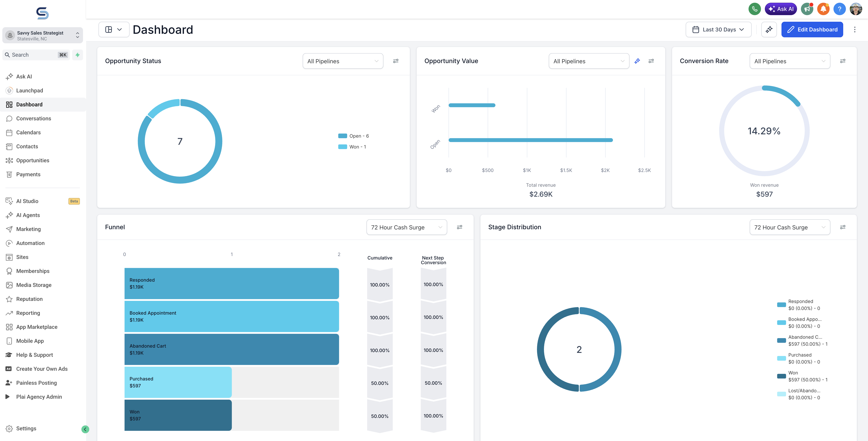Screen dimensions: 868x441
Task: Click the Beta badge next to AI Studio
Action: [74, 201]
